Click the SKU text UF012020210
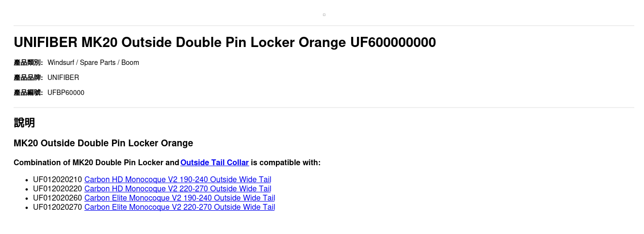Screen dimensions: 644x234 [57, 180]
